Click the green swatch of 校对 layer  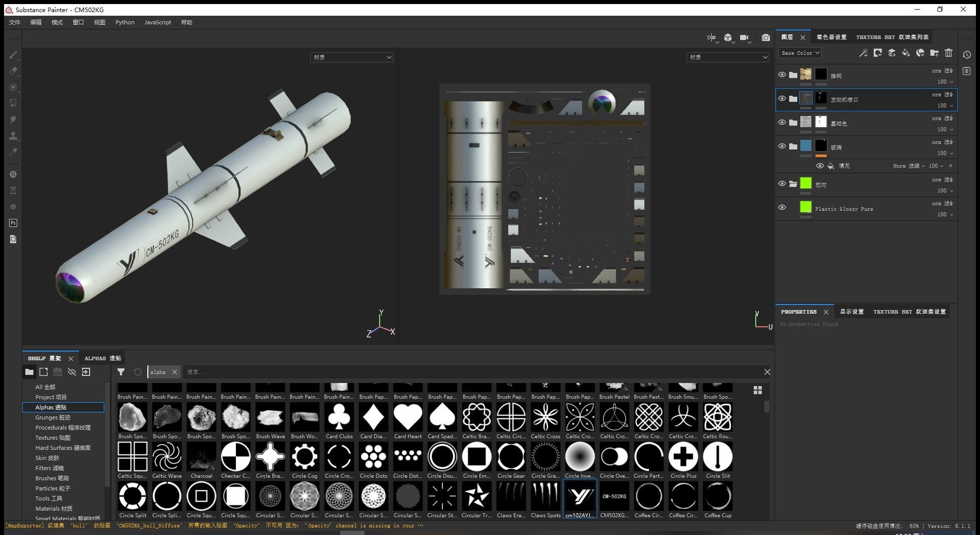[x=806, y=183]
